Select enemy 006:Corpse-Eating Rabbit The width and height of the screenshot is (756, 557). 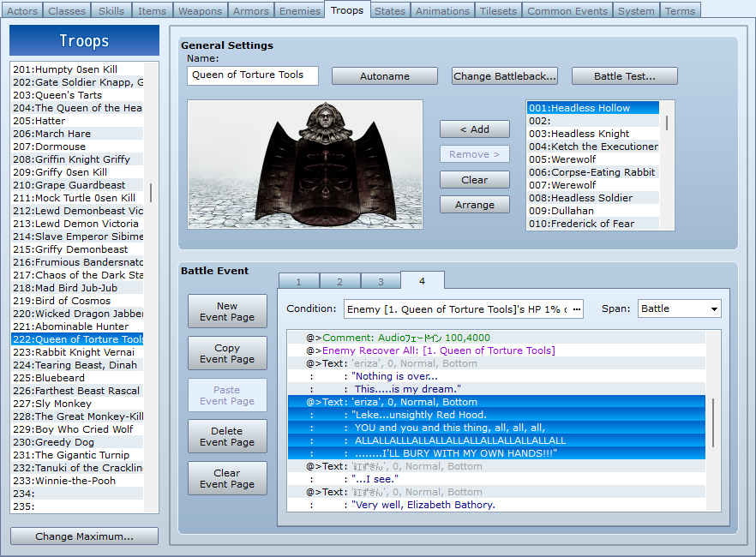point(593,172)
